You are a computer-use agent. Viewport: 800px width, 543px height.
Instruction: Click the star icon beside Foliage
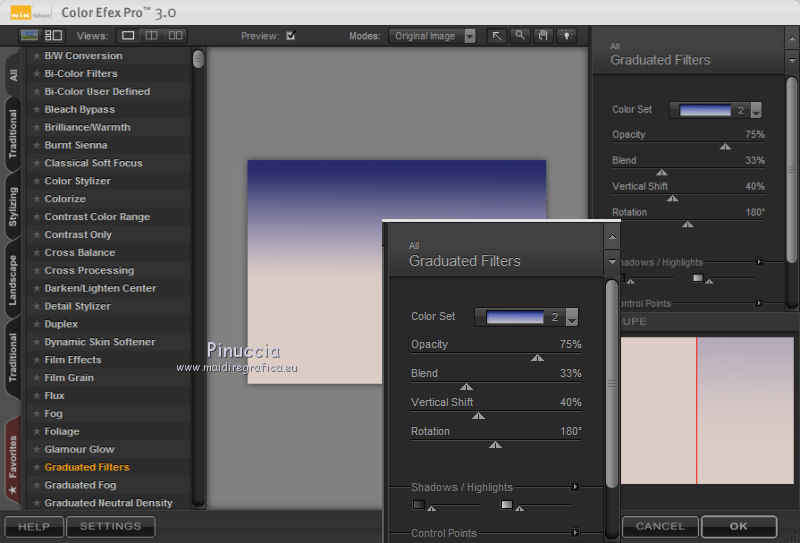point(37,431)
